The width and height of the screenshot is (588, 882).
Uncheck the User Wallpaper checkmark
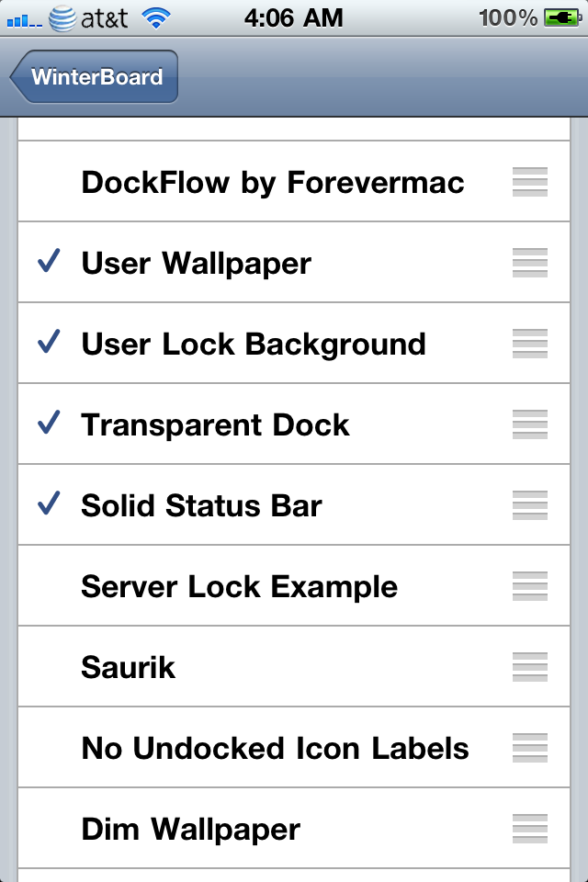coord(49,261)
